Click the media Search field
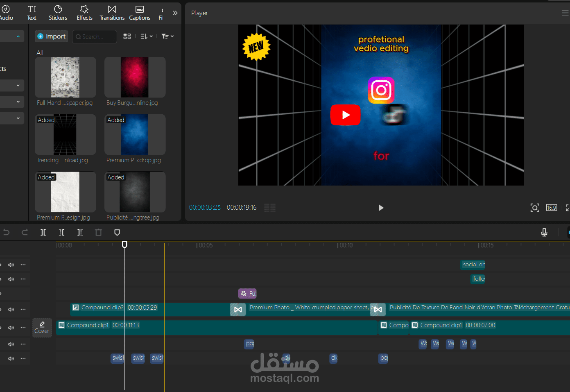The image size is (570, 392). click(x=95, y=36)
